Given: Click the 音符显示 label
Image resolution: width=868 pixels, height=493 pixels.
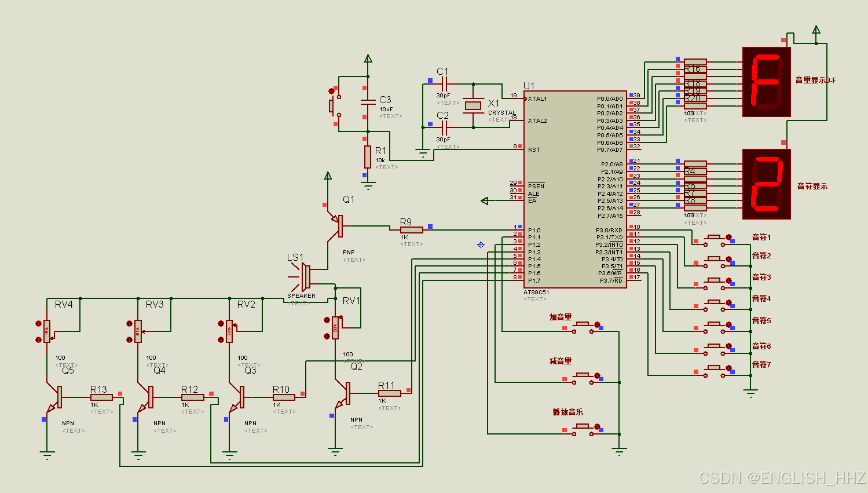Looking at the screenshot, I should click(812, 186).
